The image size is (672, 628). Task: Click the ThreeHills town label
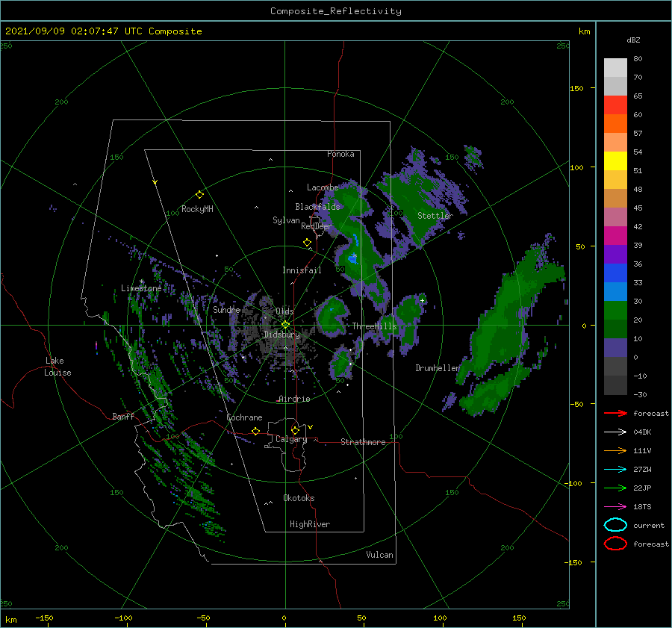[x=375, y=326]
